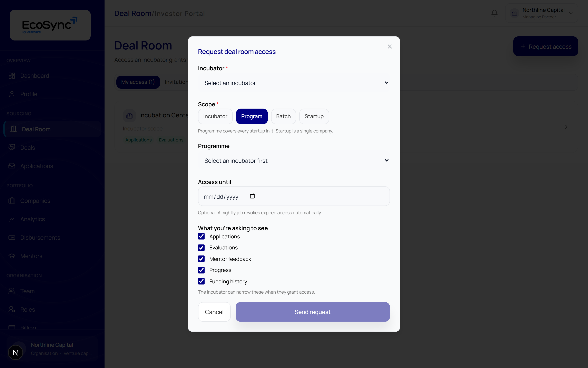588x368 pixels.
Task: Uncheck the Funding history checkbox
Action: [x=201, y=281]
